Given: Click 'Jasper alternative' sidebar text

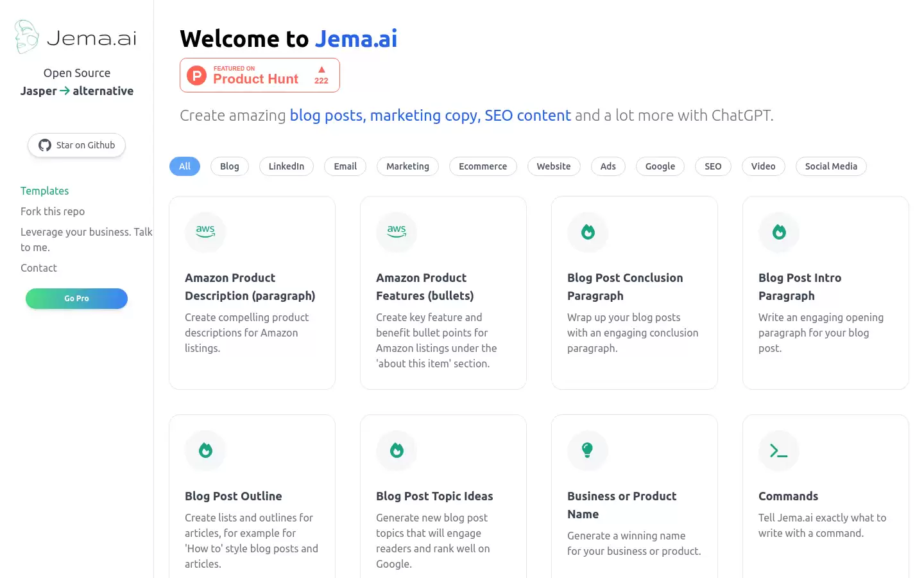Looking at the screenshot, I should [x=77, y=91].
